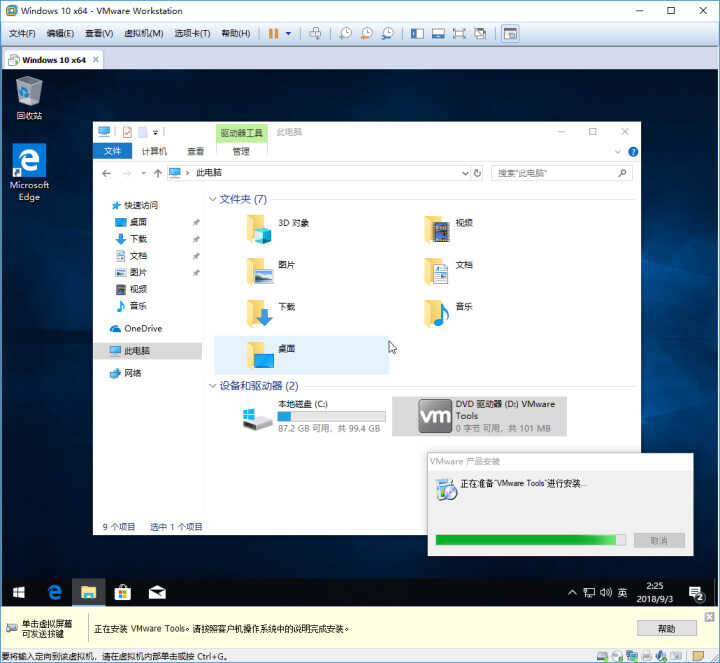Open the 管理 drive tools tab
Viewport: 720px width, 663px height.
point(241,151)
